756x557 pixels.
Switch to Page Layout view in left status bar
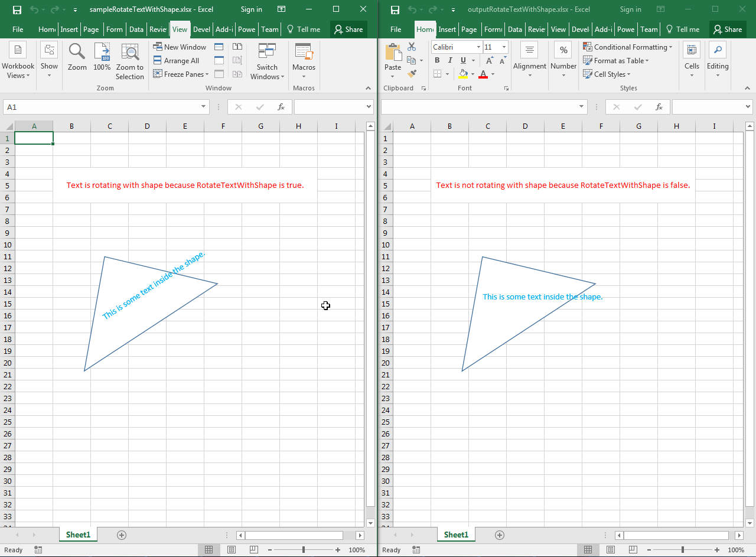point(232,550)
